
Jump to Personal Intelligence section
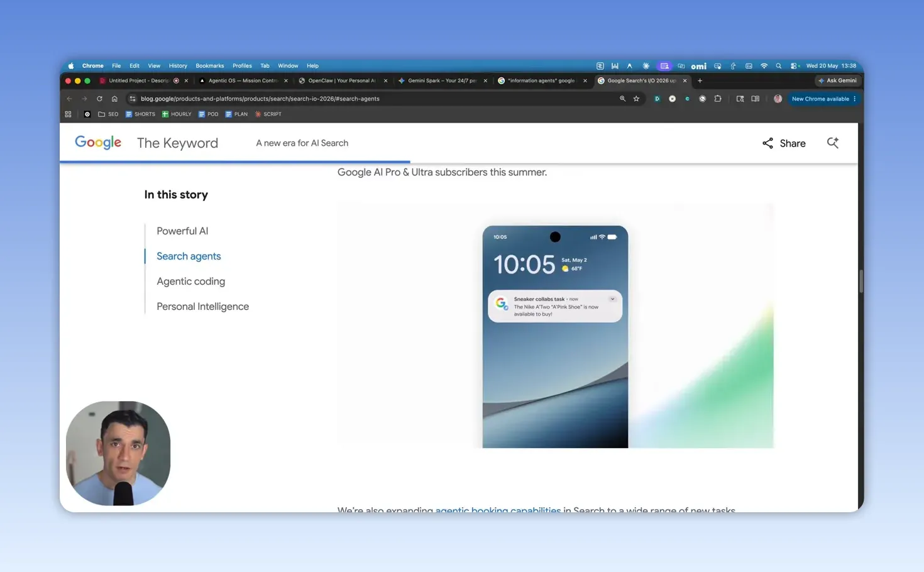202,306
